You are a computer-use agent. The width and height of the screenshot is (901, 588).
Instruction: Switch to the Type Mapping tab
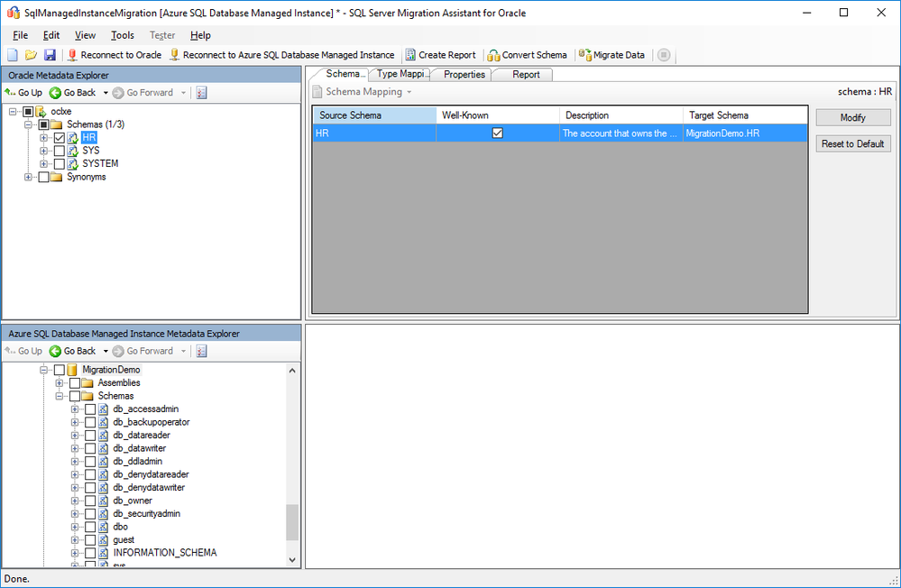point(401,74)
